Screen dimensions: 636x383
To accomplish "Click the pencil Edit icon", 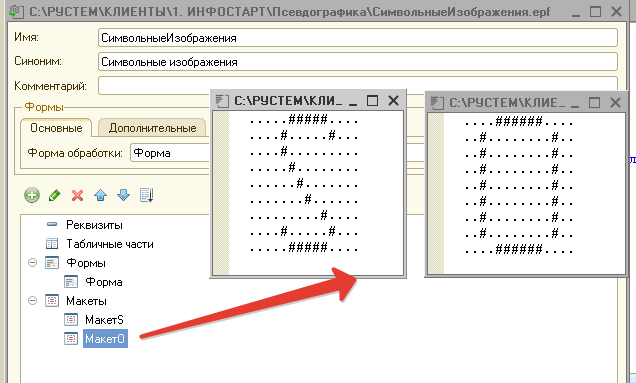I will (x=54, y=196).
